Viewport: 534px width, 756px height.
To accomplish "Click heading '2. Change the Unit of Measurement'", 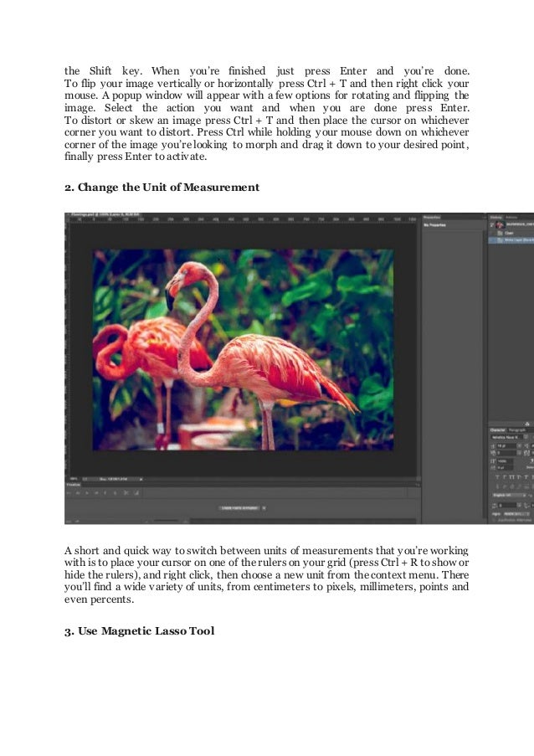I will 162,187.
